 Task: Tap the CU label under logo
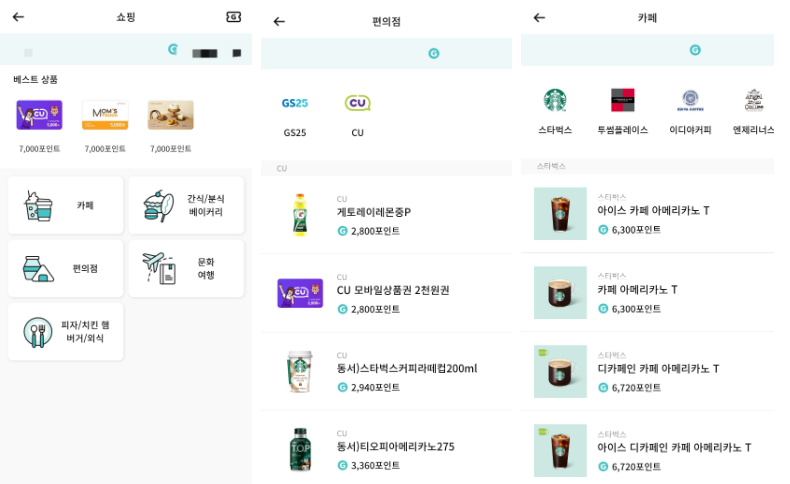pyautogui.click(x=357, y=132)
